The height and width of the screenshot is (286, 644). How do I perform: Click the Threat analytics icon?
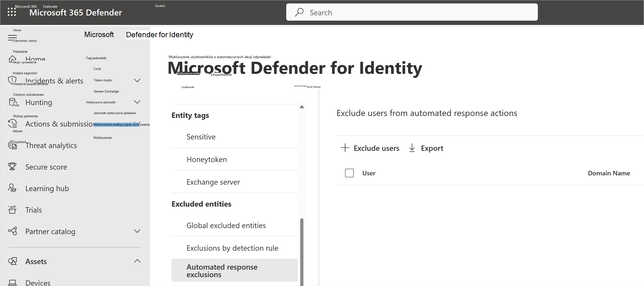click(12, 145)
